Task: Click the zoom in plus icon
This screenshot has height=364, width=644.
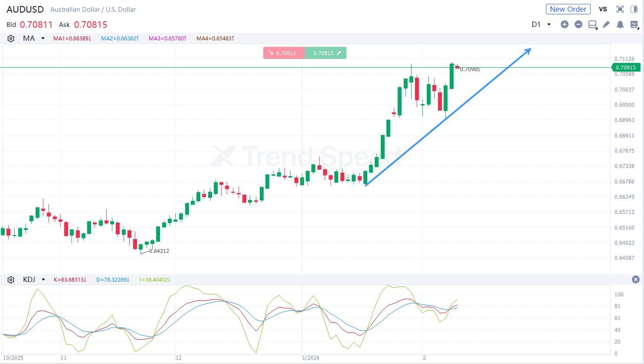Action: point(564,24)
